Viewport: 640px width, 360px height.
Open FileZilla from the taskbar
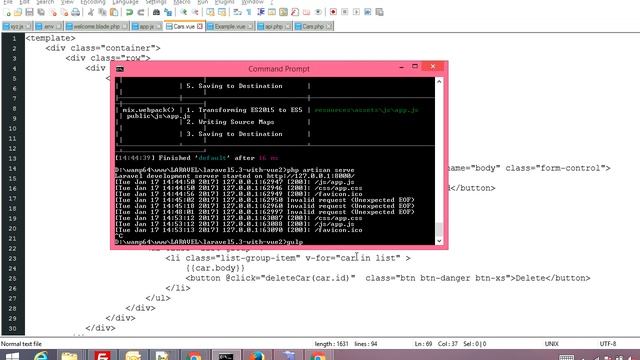(x=102, y=356)
